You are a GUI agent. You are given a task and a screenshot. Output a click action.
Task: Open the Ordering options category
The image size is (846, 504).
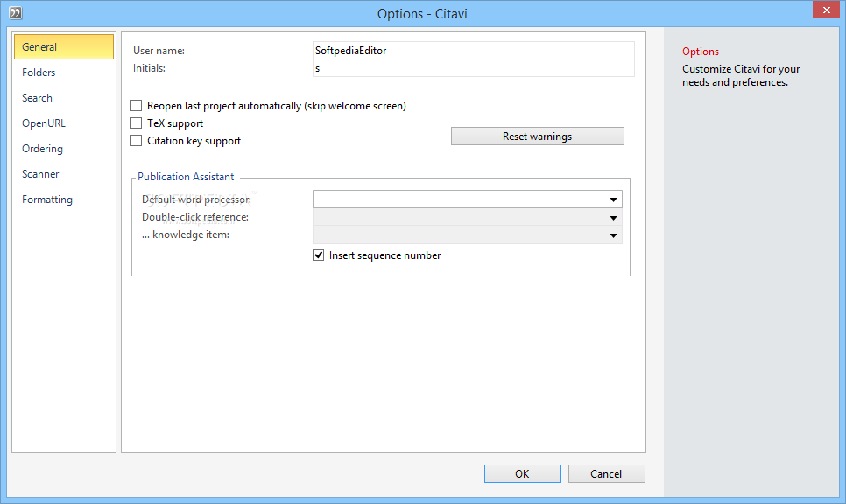pyautogui.click(x=64, y=148)
